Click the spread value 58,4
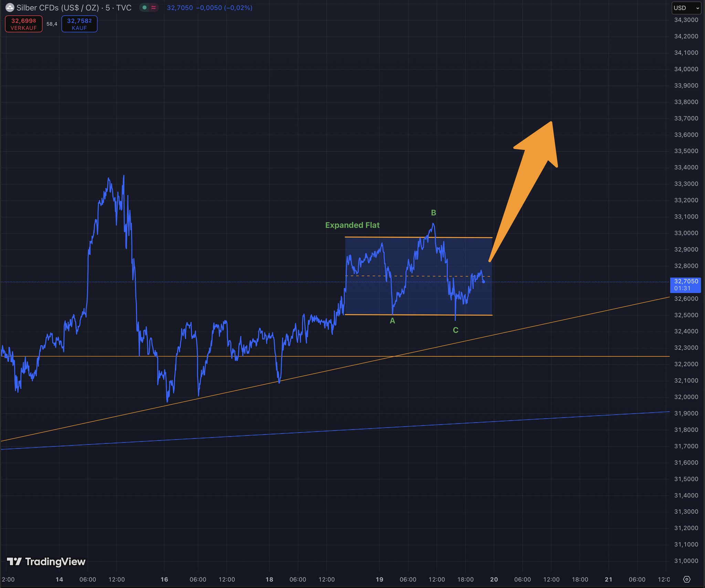The image size is (705, 588). pos(52,24)
